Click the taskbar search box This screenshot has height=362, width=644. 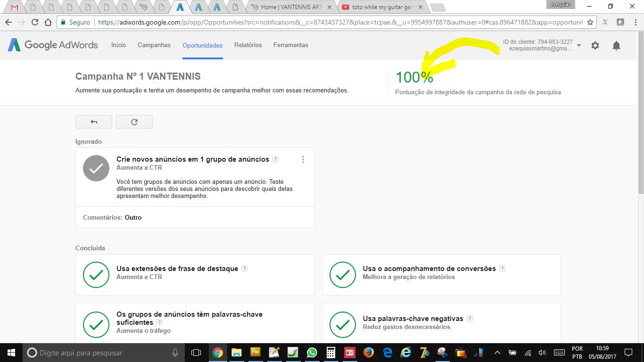tap(104, 353)
